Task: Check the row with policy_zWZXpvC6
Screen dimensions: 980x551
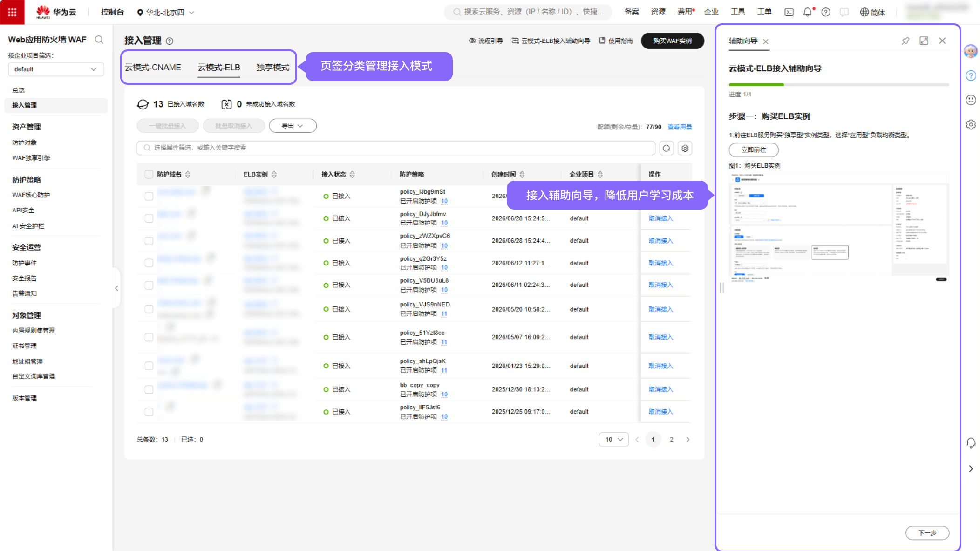Action: coord(149,241)
